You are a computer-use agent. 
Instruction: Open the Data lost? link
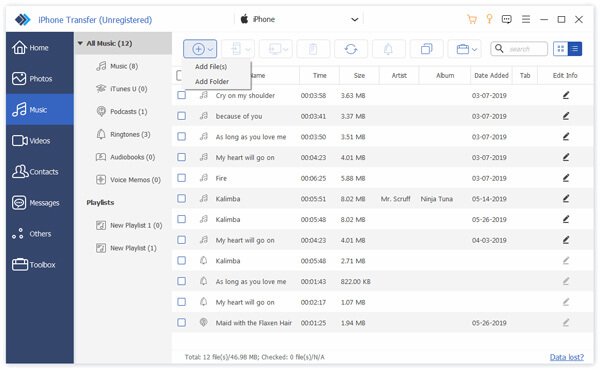(x=567, y=357)
